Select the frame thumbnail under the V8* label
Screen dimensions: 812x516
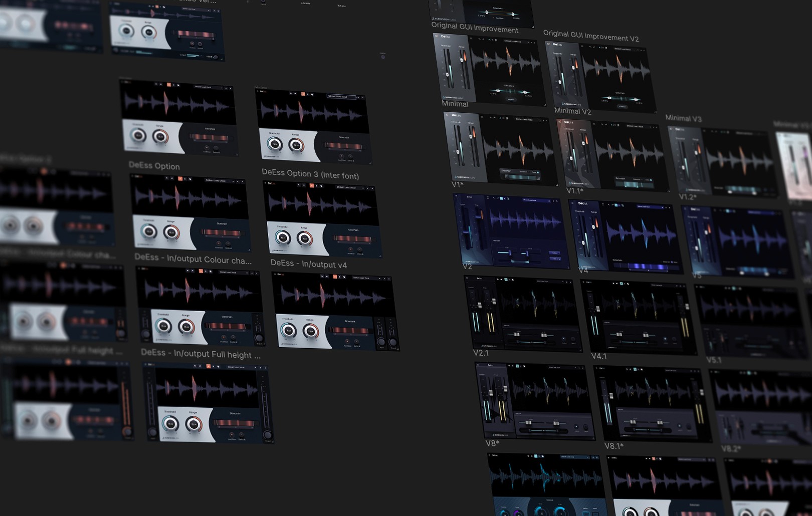pyautogui.click(x=547, y=485)
